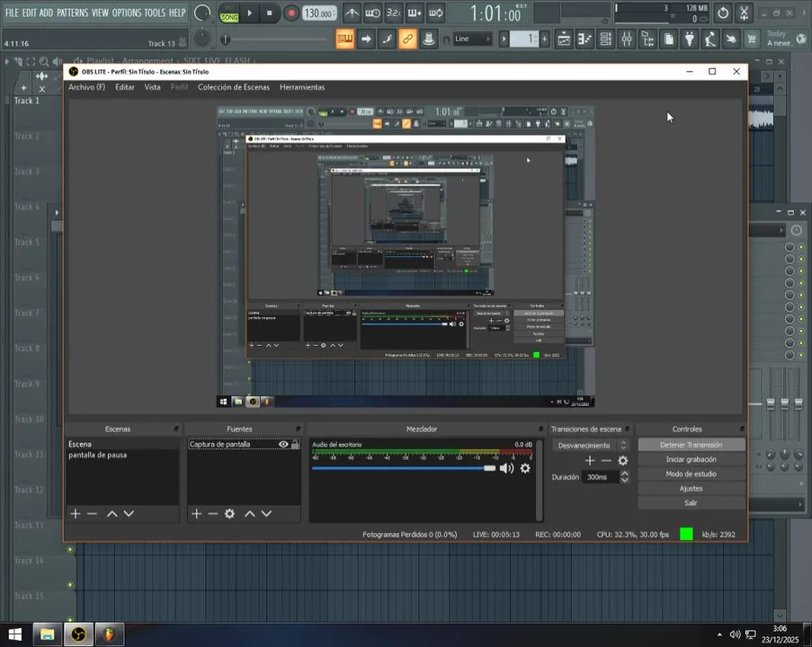Select the Escena scene
812x647 pixels.
click(122, 444)
